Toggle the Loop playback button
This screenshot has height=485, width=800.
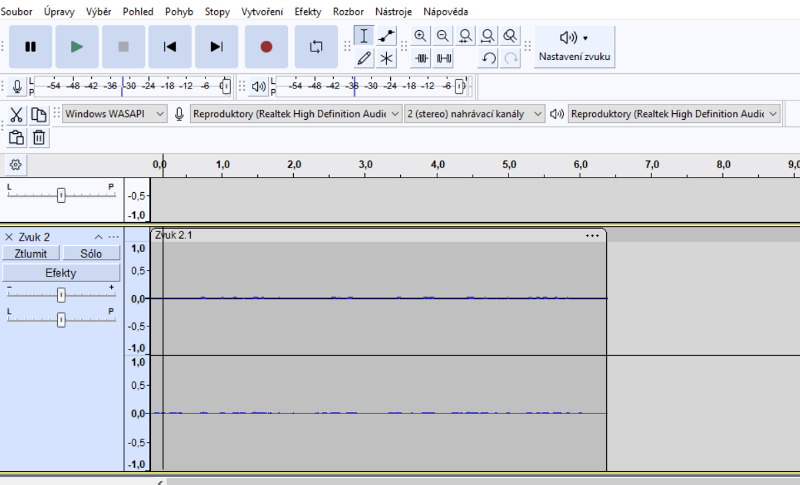(316, 46)
